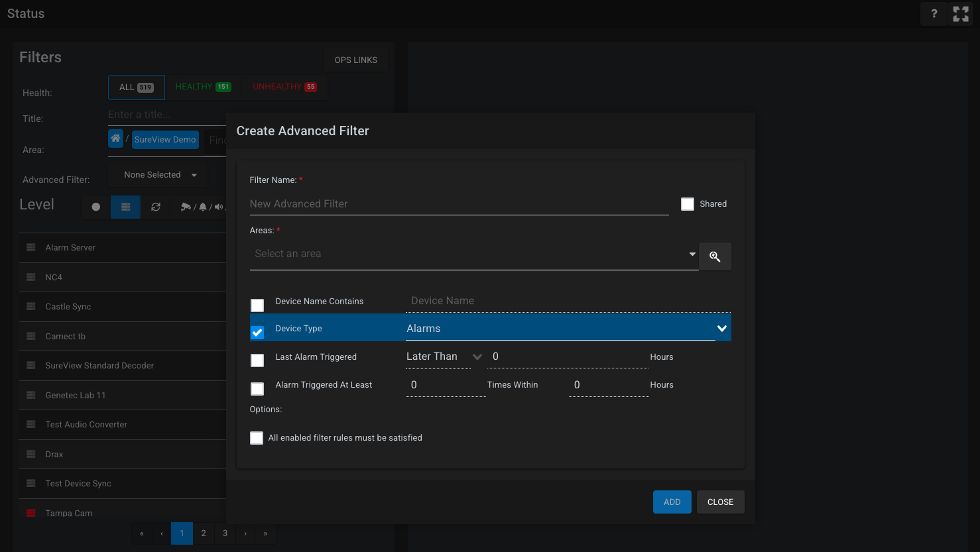Check All enabled filter rules must be satisfied
The image size is (980, 552).
257,438
